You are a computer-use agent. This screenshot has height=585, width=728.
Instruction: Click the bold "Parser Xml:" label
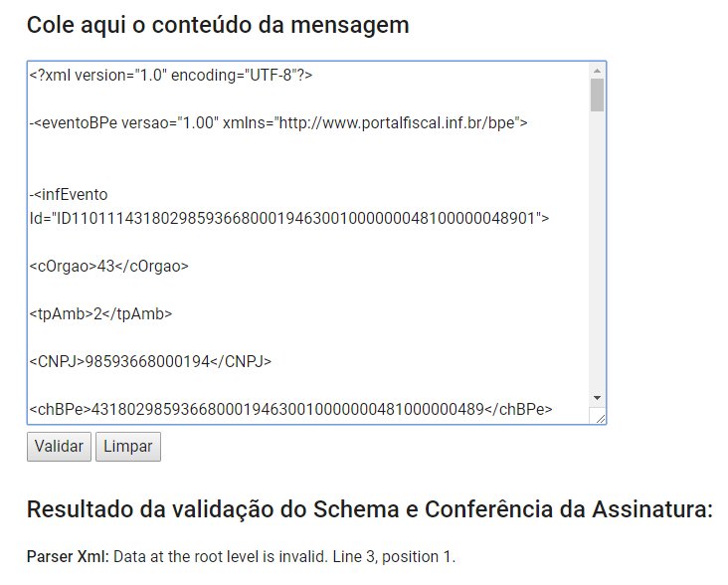68,556
